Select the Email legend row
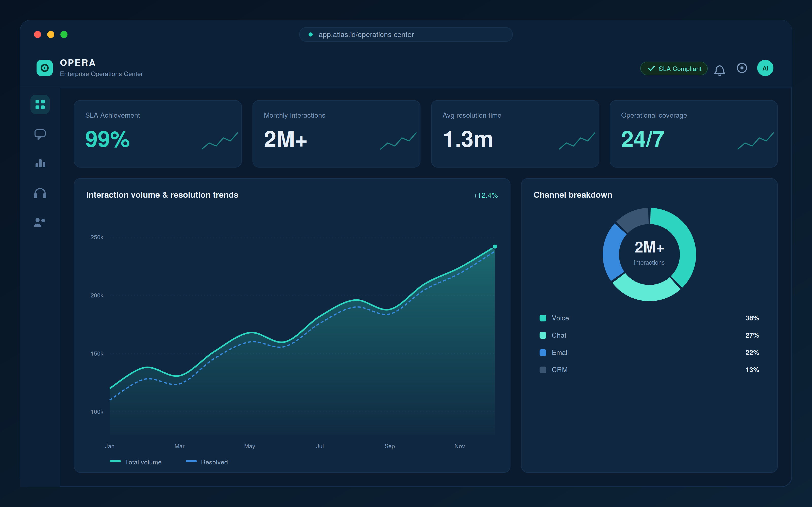This screenshot has height=507, width=812. pyautogui.click(x=649, y=352)
